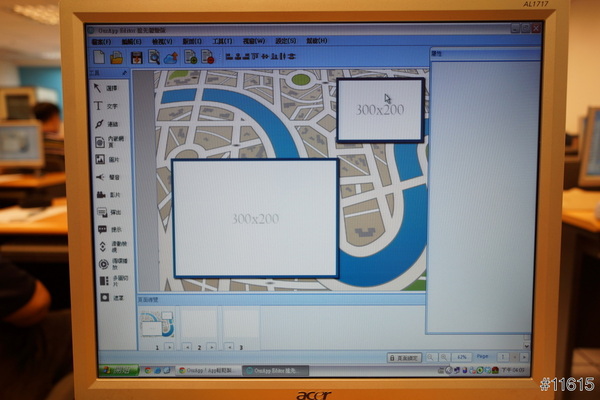
Task: Click the 62% zoom level field
Action: 461,357
